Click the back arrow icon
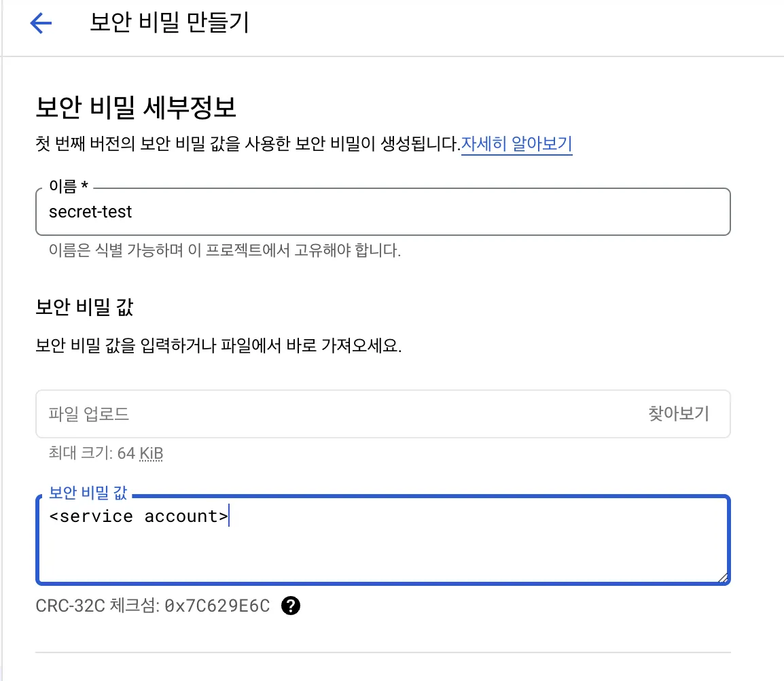This screenshot has width=784, height=681. 41,24
